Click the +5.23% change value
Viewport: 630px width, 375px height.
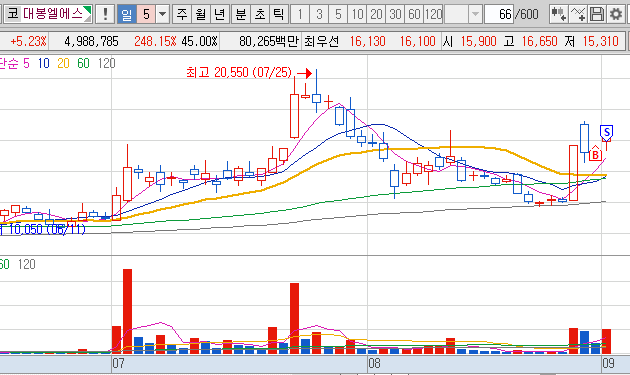coord(28,41)
